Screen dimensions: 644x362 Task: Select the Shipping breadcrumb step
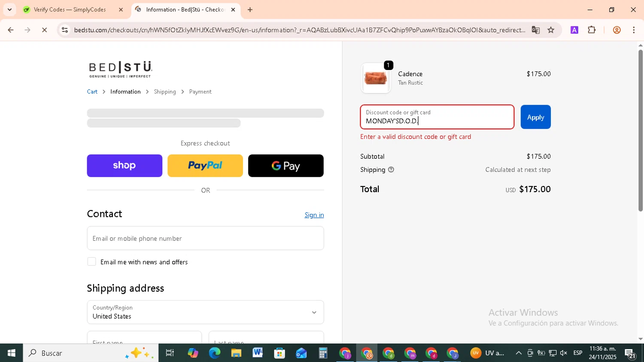tap(165, 92)
